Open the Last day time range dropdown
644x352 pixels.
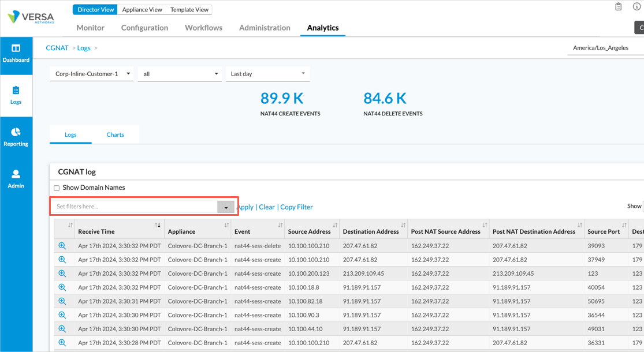[x=268, y=74]
